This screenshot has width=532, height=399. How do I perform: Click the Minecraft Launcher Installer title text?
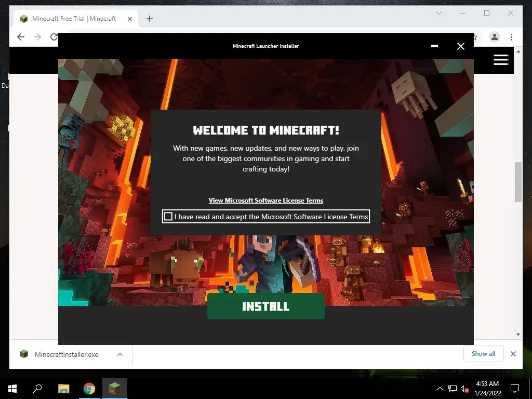(x=266, y=46)
